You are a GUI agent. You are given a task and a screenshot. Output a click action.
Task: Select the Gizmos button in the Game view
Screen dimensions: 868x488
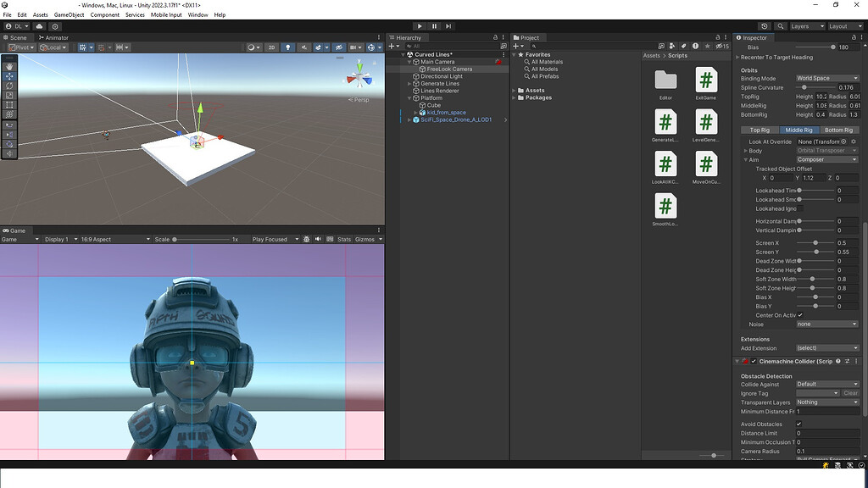(367, 238)
